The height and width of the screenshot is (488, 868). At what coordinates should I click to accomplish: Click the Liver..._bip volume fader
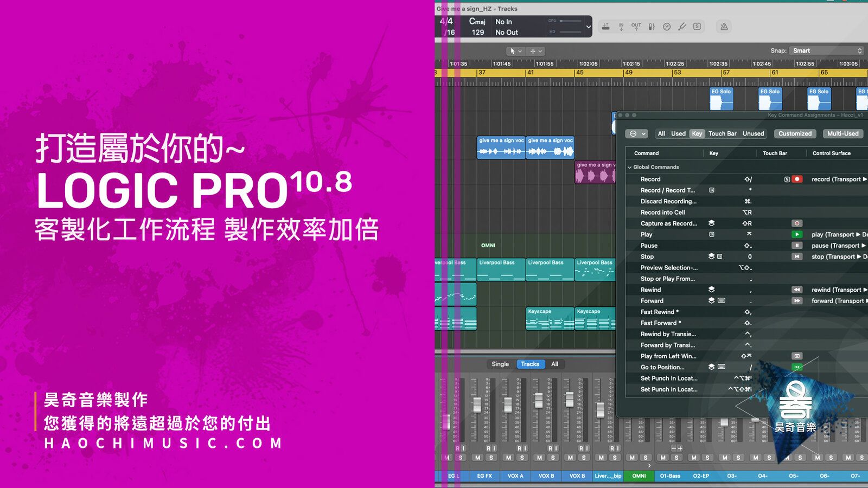[601, 409]
